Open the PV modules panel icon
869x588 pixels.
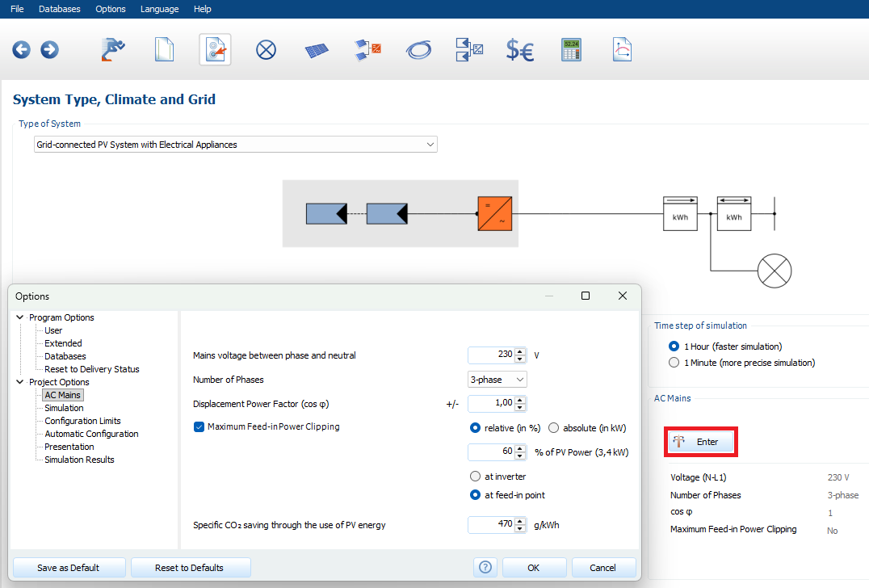317,50
